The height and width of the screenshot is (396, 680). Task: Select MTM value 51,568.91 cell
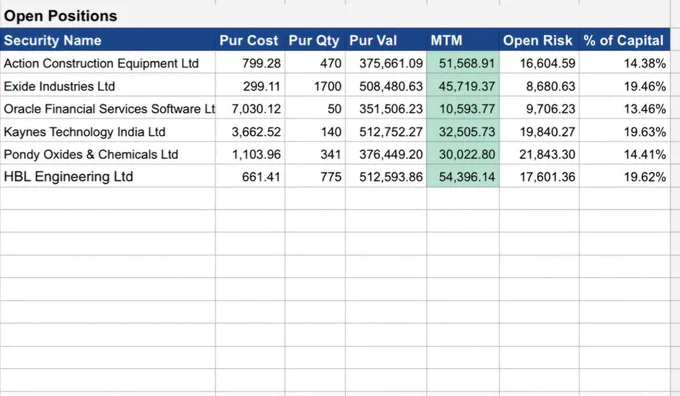463,63
